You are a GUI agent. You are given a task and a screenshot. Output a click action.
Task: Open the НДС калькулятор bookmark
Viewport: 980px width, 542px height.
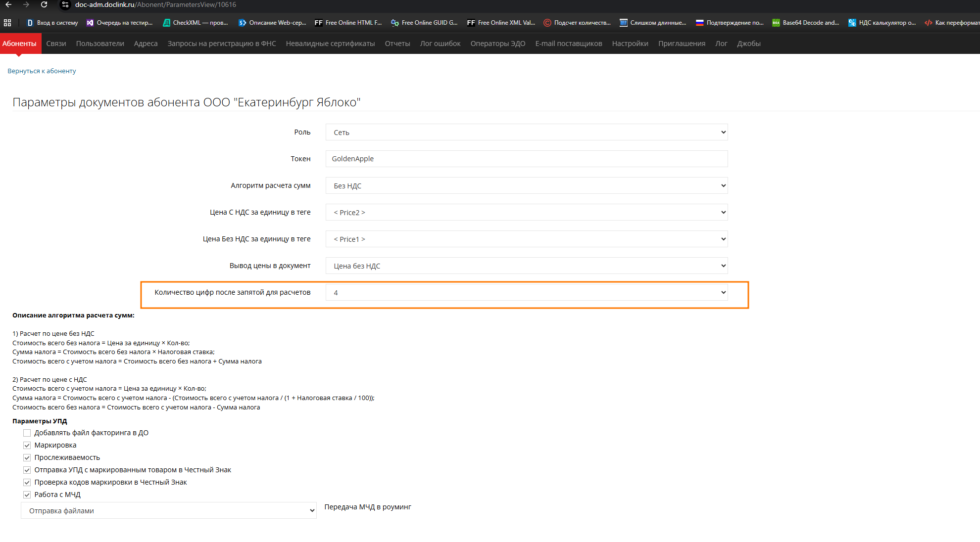pyautogui.click(x=882, y=23)
